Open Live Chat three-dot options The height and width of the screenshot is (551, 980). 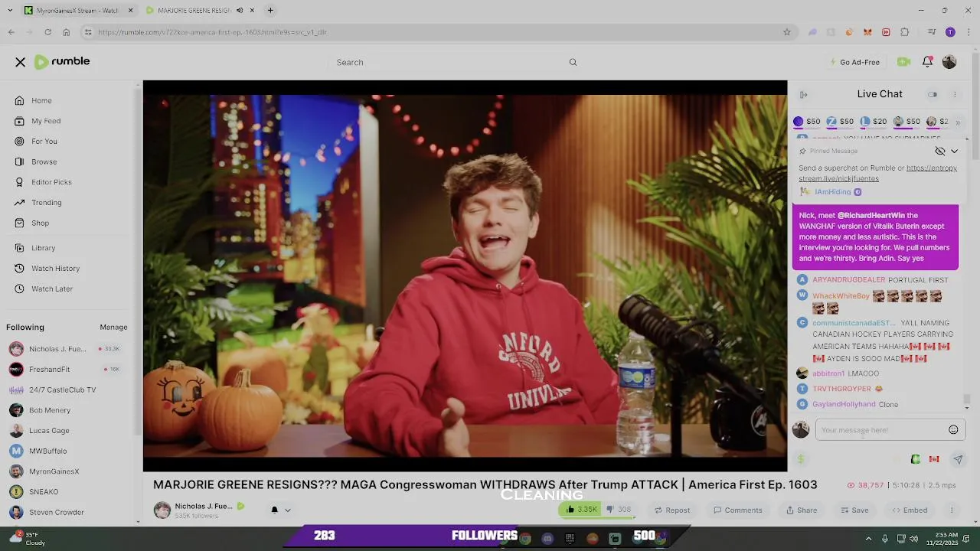tap(955, 94)
